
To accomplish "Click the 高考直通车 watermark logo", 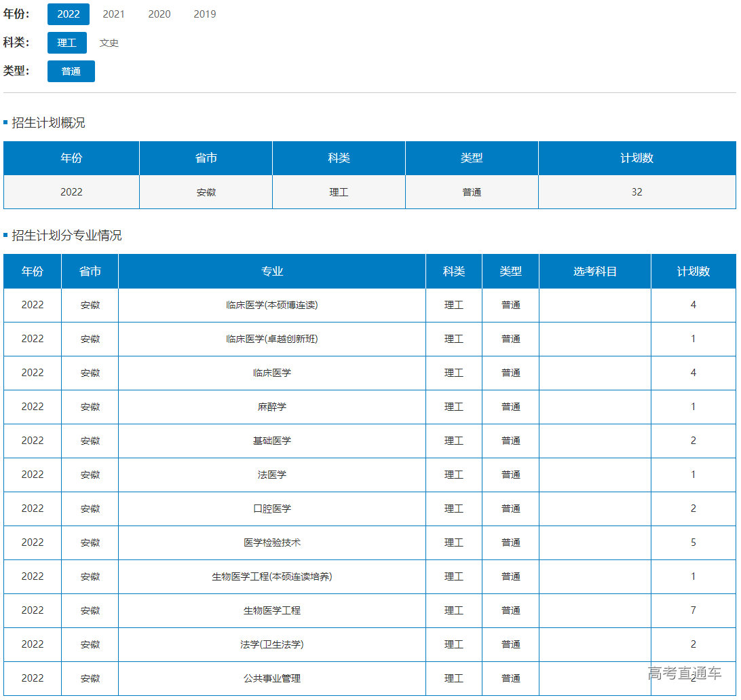I will (685, 674).
